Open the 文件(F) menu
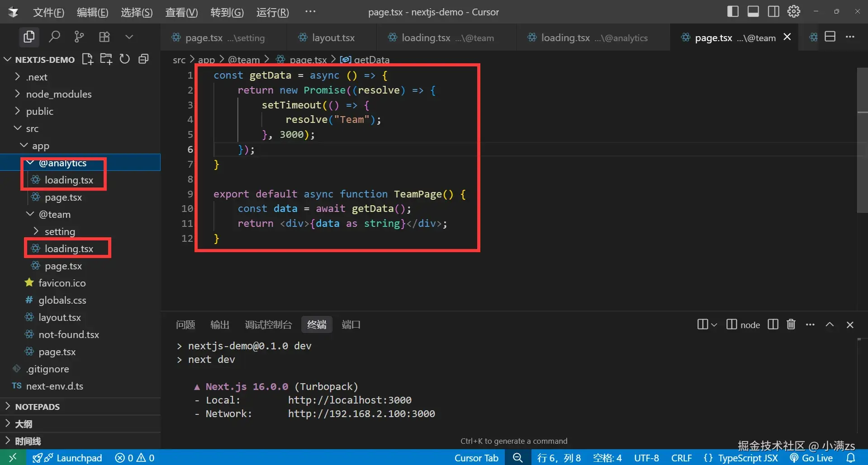868x465 pixels. point(48,12)
